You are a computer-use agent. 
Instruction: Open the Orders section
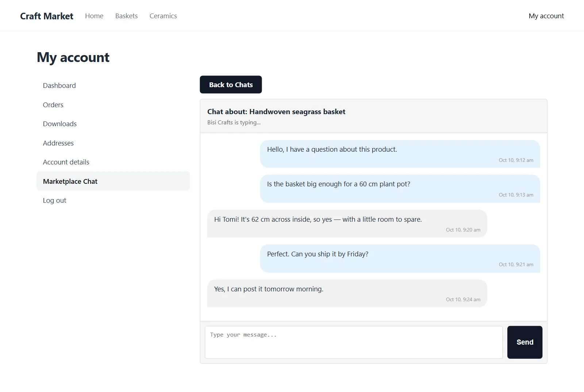pyautogui.click(x=113, y=105)
